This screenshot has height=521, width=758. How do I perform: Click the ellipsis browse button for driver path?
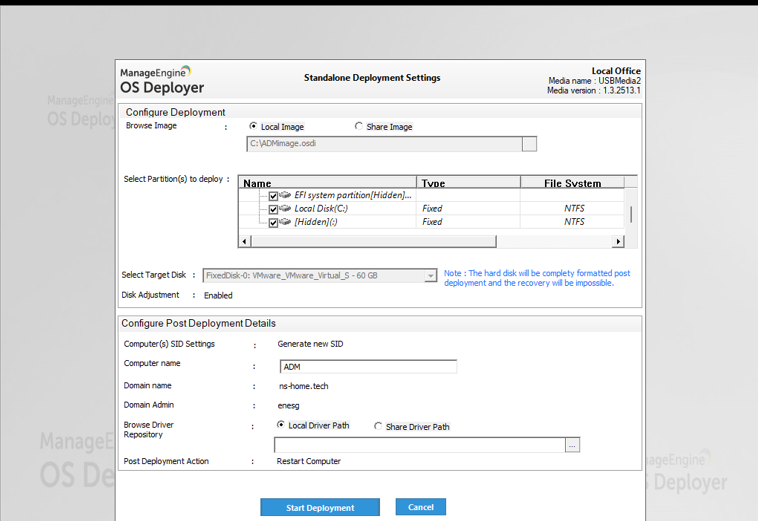click(x=572, y=445)
